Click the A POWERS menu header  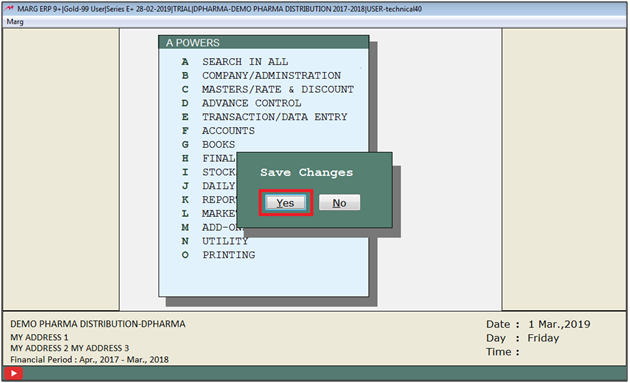pyautogui.click(x=264, y=43)
